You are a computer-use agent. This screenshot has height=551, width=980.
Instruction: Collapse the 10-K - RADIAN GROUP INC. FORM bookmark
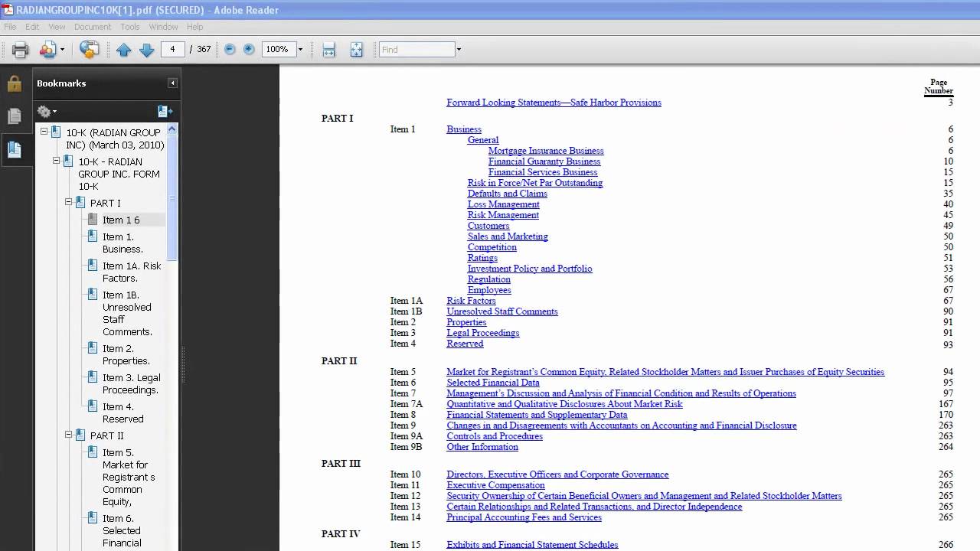(x=56, y=161)
